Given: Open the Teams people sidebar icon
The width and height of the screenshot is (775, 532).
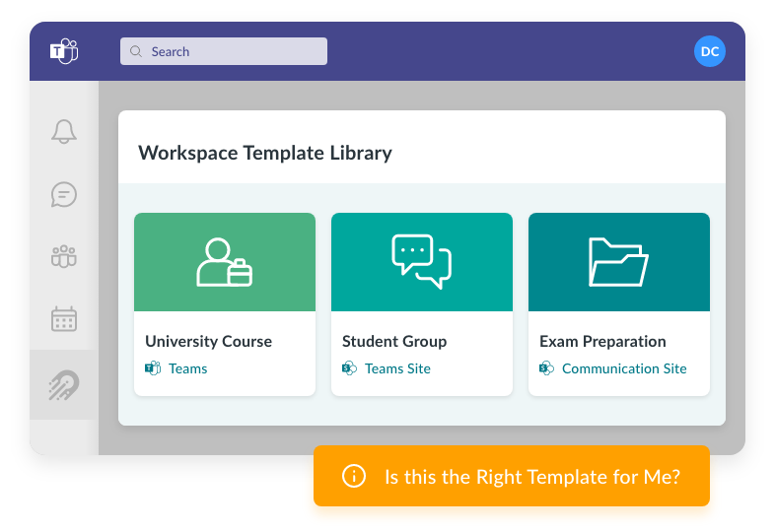Looking at the screenshot, I should 64,257.
